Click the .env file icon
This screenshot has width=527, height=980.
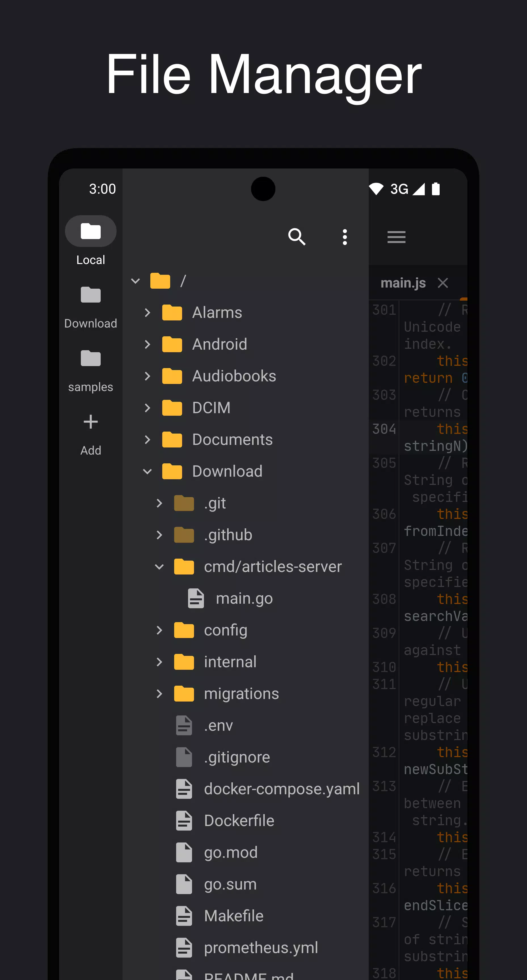(184, 725)
